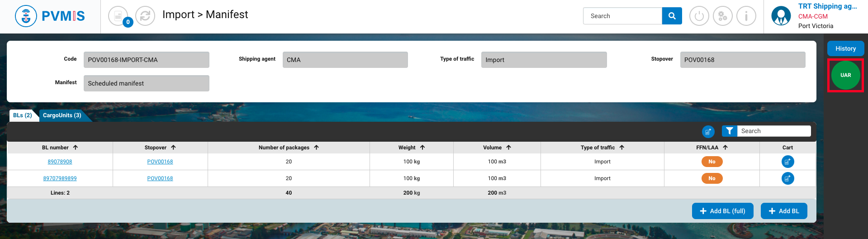
Task: Switch to the CargoUnits (3) tab
Action: pos(62,115)
